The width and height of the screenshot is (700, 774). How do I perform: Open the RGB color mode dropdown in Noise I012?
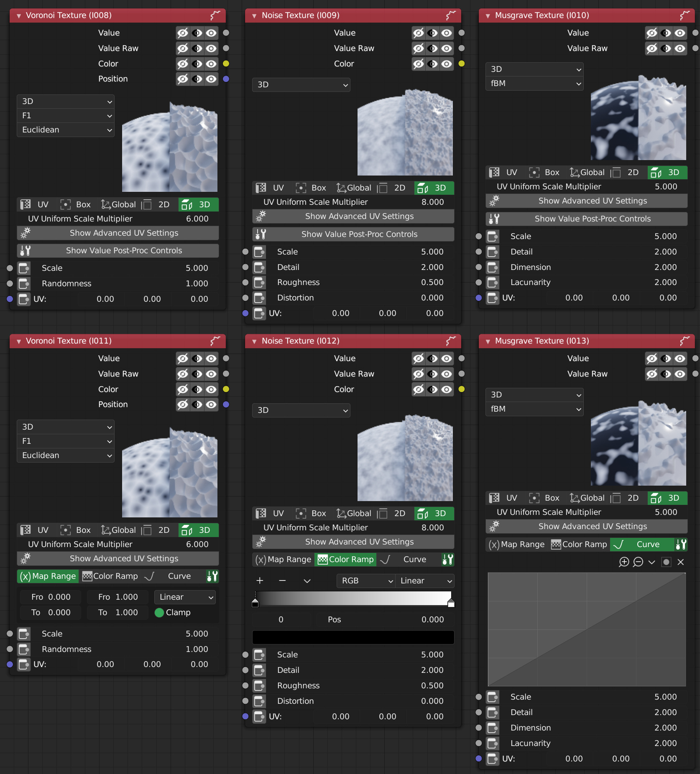click(366, 581)
